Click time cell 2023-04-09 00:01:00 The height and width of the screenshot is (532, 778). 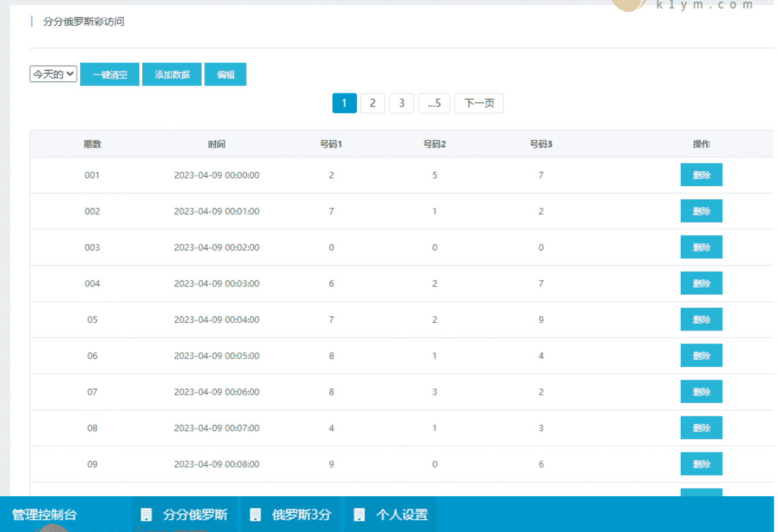(x=217, y=212)
